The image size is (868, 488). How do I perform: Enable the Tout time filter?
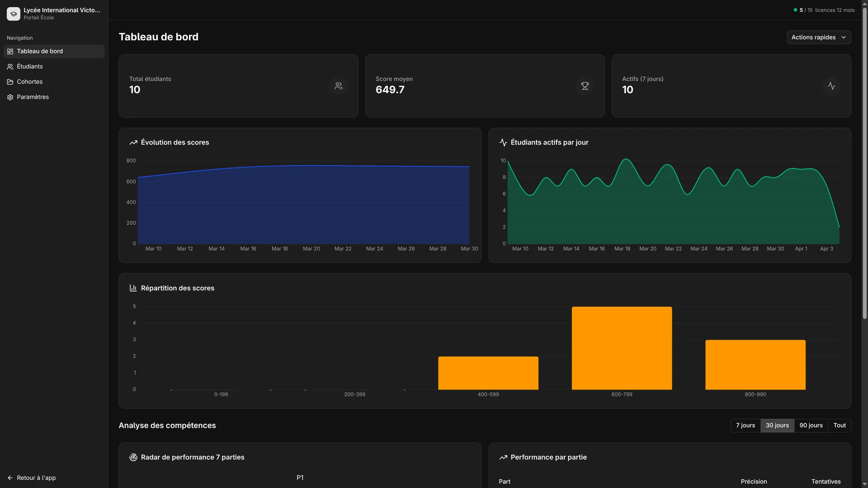839,426
